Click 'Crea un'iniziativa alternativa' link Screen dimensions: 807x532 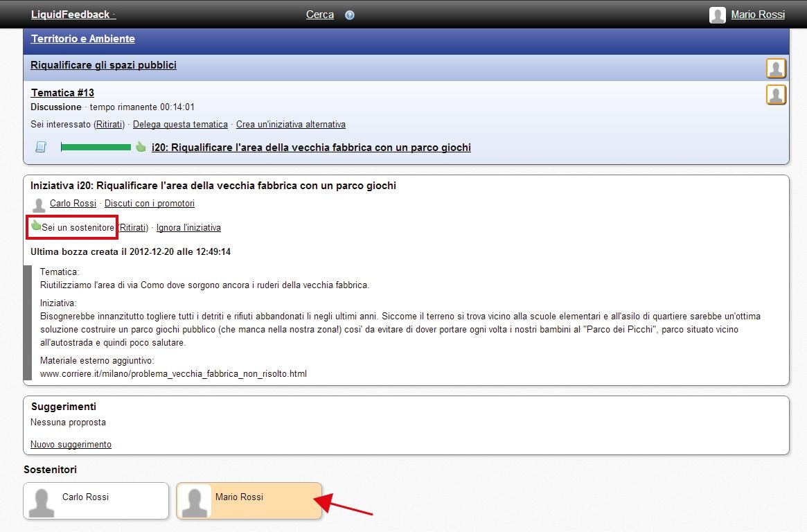[290, 125]
